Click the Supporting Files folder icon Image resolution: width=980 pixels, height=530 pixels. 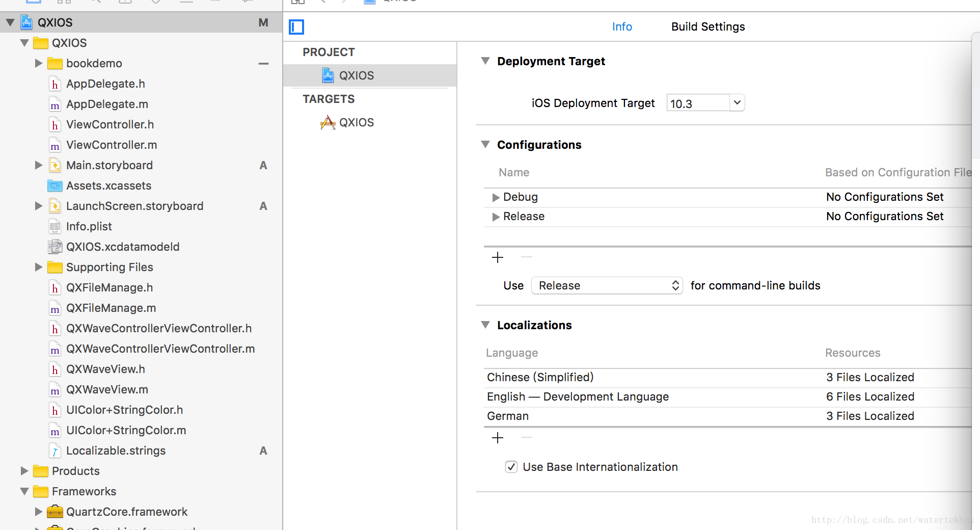tap(55, 267)
